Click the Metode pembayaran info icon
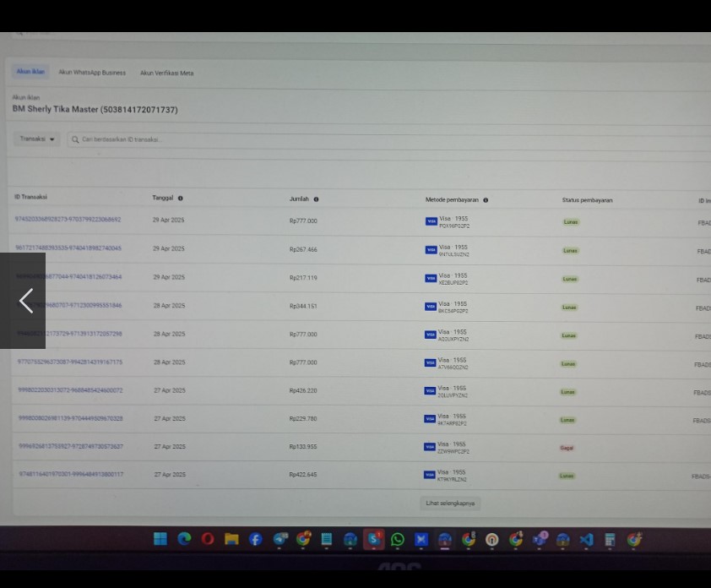Screen dimensions: 711x588 [486, 200]
